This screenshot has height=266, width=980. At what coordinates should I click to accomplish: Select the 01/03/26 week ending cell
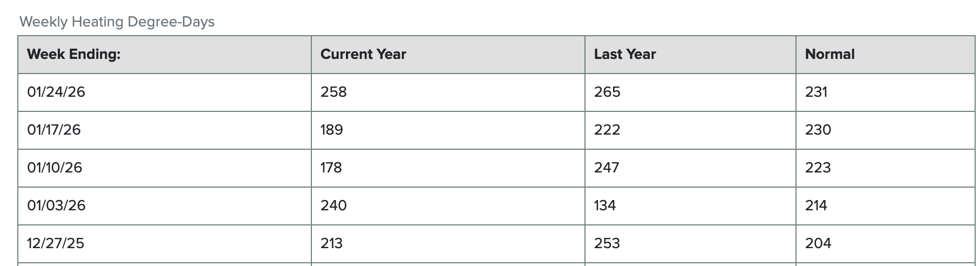pos(56,206)
